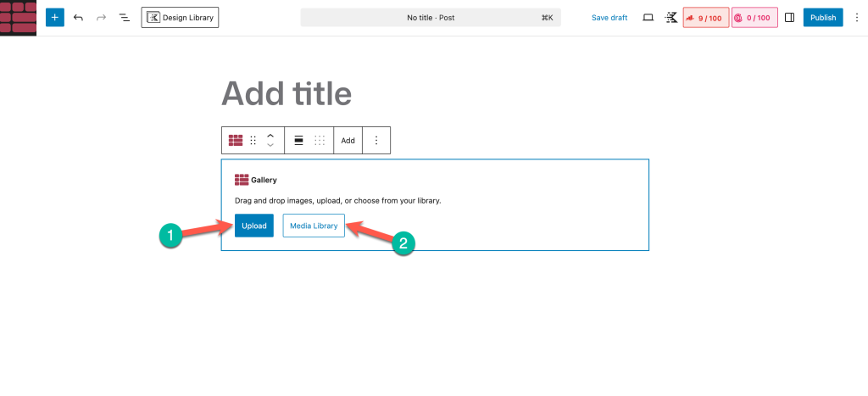Click the blue plus block inserter button
The image size is (868, 396).
coord(55,17)
